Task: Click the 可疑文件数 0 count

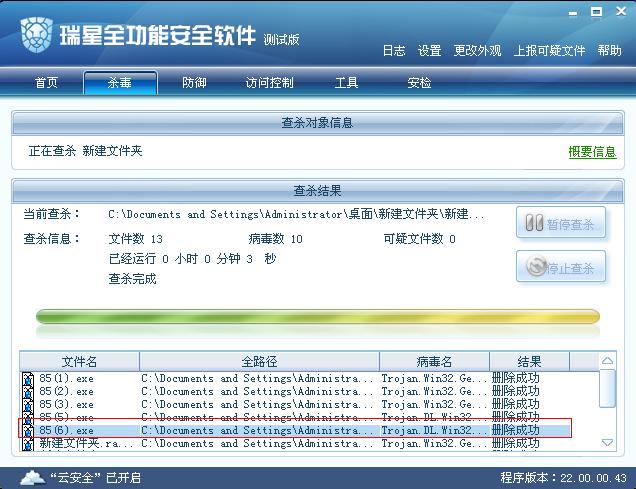Action: (419, 239)
